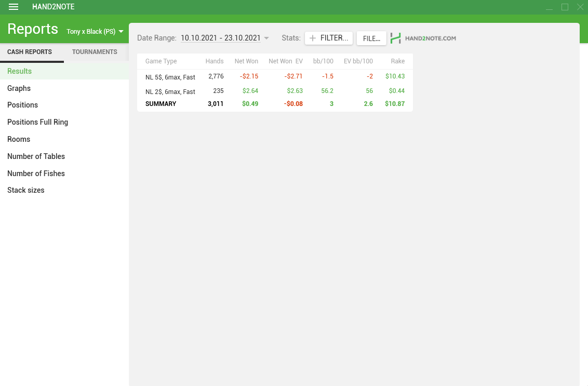This screenshot has height=386, width=588.
Task: Switch to the Tournaments tab
Action: (95, 52)
